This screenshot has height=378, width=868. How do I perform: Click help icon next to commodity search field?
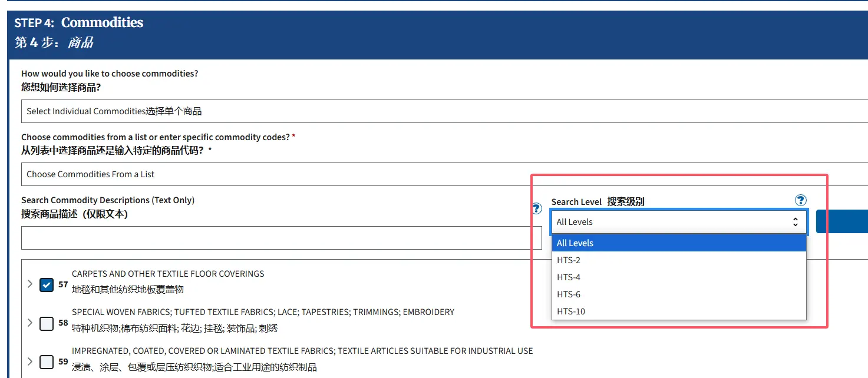[x=536, y=208]
